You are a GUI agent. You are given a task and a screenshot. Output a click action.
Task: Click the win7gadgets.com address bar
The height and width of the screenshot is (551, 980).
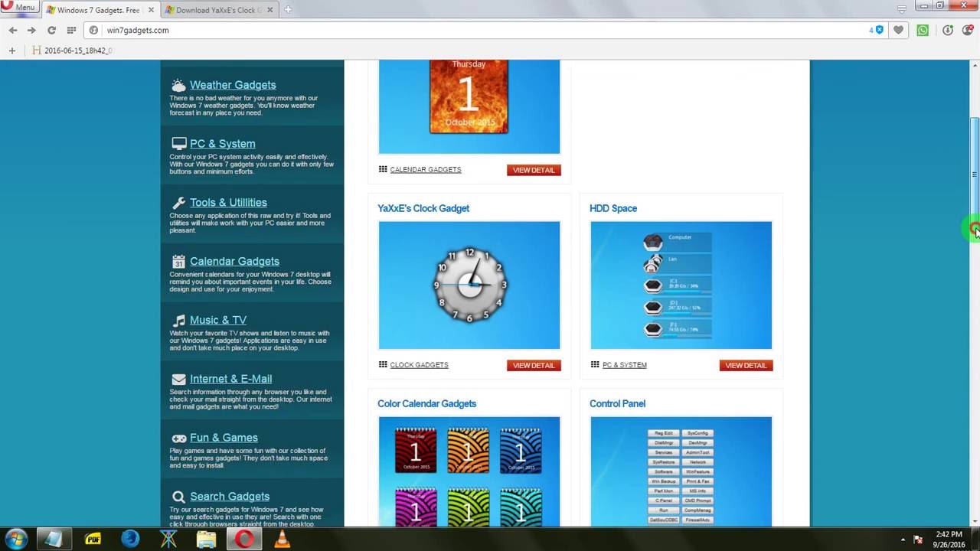(475, 30)
